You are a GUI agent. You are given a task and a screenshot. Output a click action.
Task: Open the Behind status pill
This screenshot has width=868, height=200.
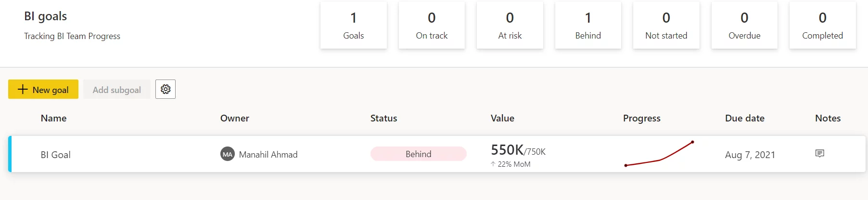click(419, 154)
